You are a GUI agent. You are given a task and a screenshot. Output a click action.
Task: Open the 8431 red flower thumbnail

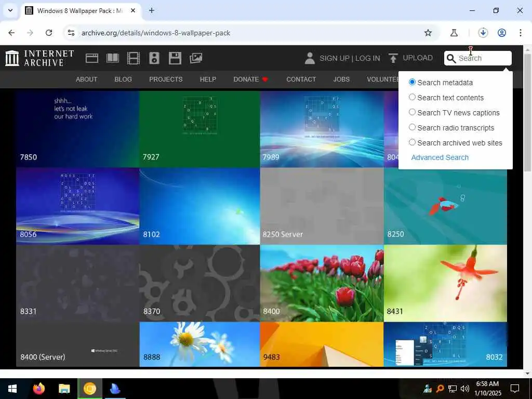pos(445,283)
